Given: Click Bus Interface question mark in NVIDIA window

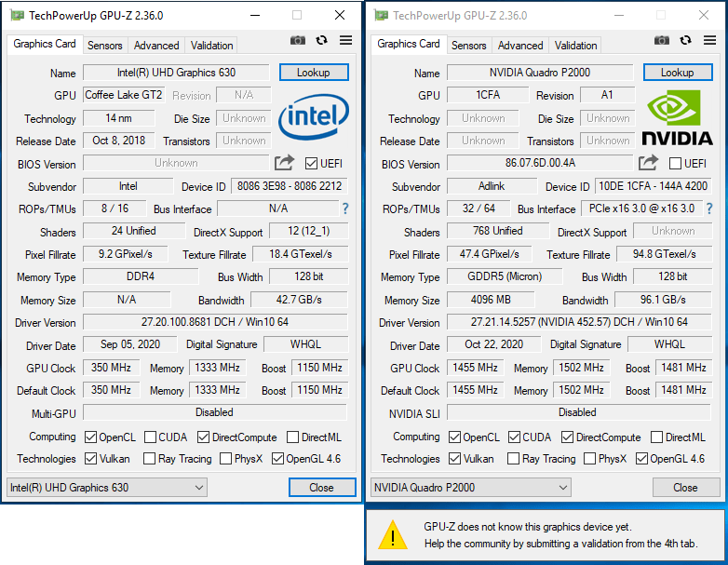Looking at the screenshot, I should (x=709, y=209).
